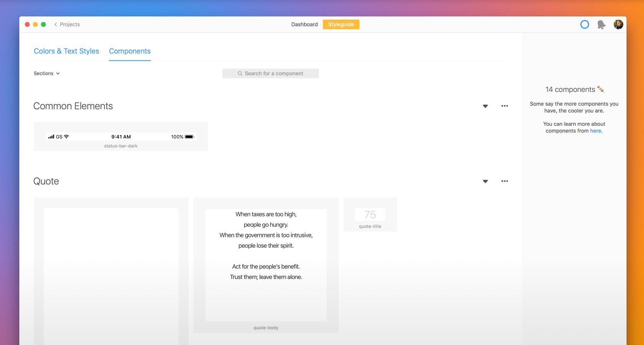Click the quote-title component thumbnail

(370, 215)
